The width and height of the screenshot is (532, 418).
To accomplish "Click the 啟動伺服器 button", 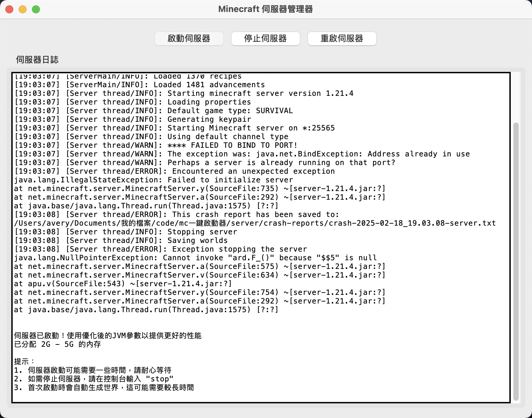I will 189,39.
